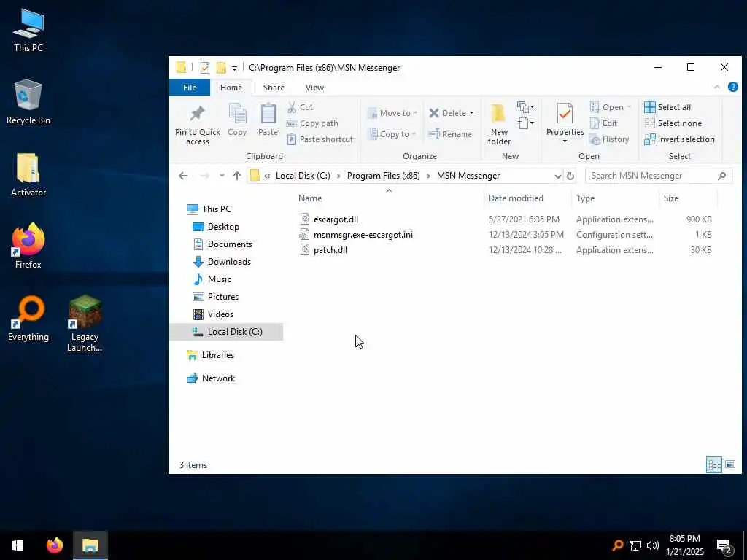The width and height of the screenshot is (747, 560).
Task: Click the Help question mark icon
Action: [732, 87]
